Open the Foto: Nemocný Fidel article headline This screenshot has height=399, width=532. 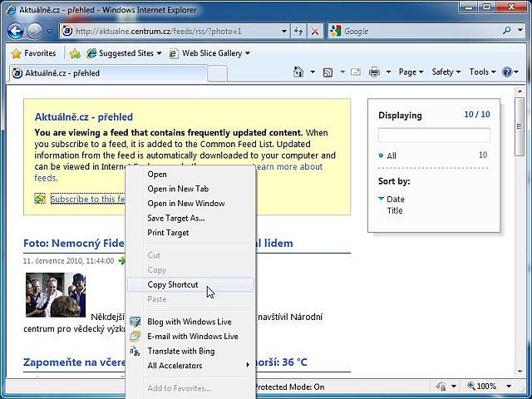click(74, 244)
